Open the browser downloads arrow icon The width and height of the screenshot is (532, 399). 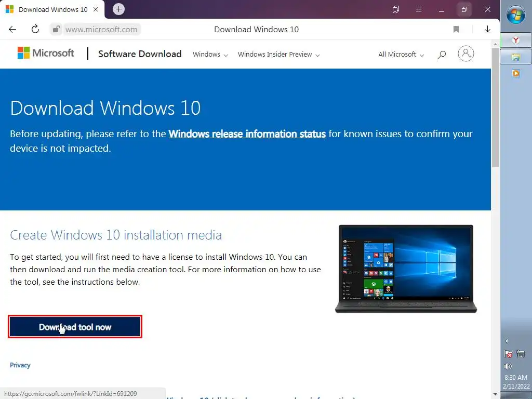[x=487, y=30]
